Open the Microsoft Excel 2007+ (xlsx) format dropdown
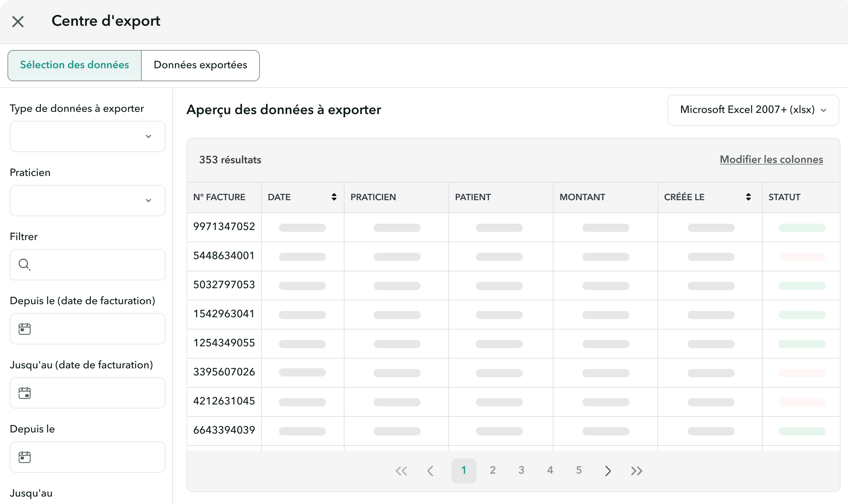 753,110
